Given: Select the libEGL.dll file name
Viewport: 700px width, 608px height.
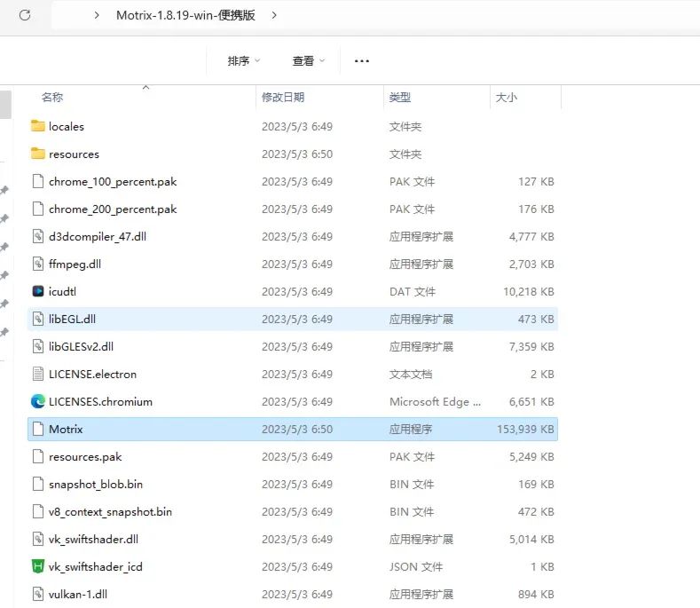Looking at the screenshot, I should click(72, 319).
